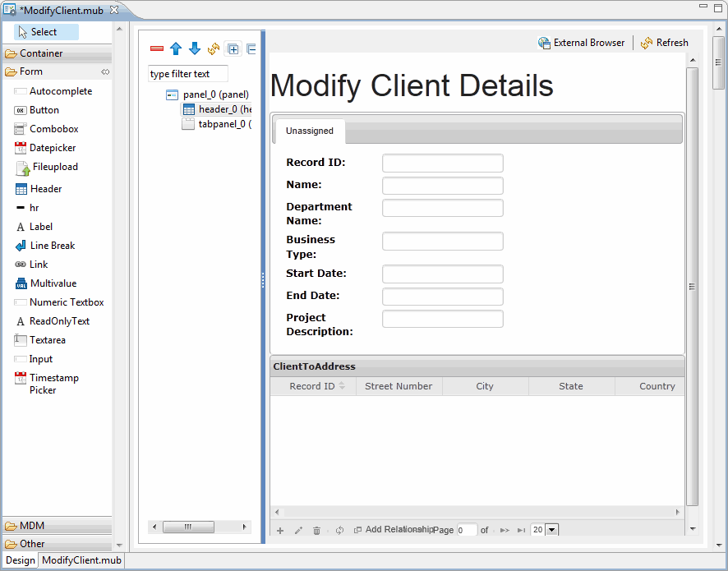Image resolution: width=728 pixels, height=571 pixels.
Task: Select the Numeric Textbox palette item
Action: (59, 302)
